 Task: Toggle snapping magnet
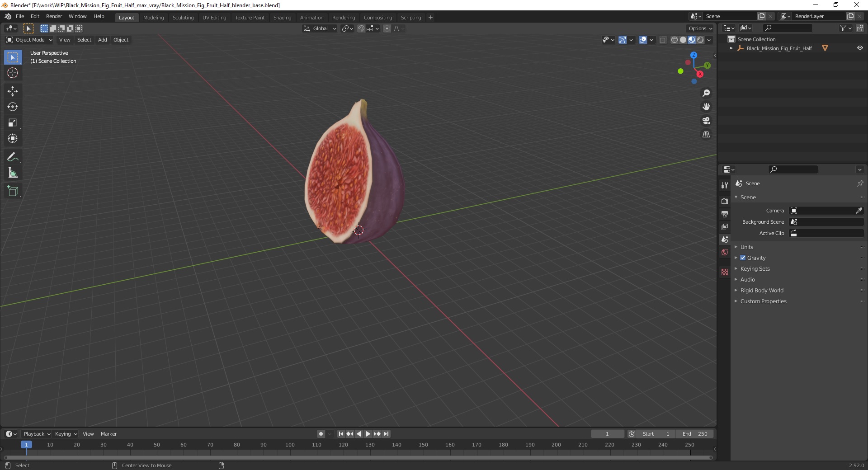point(361,28)
